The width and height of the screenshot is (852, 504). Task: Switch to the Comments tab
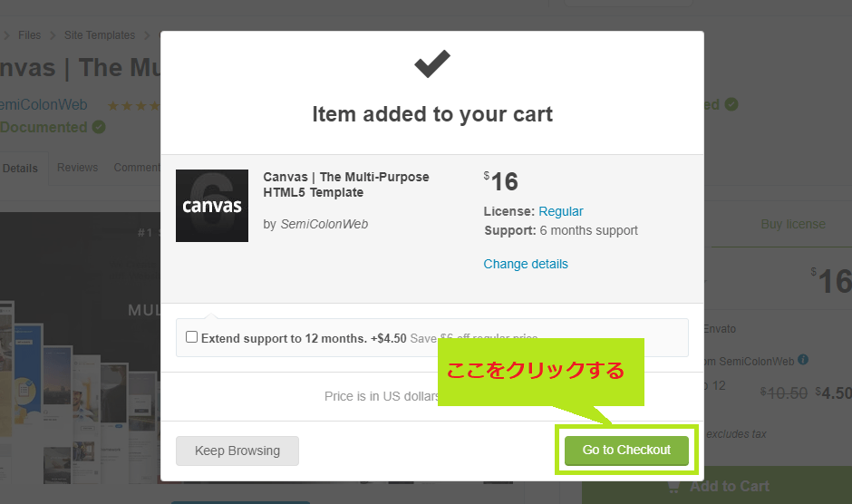pos(137,168)
